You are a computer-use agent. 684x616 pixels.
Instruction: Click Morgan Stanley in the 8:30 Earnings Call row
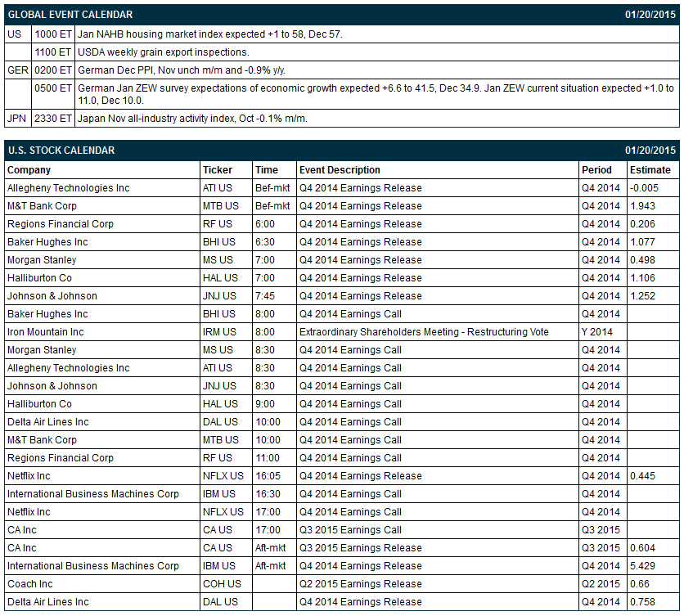pyautogui.click(x=42, y=350)
